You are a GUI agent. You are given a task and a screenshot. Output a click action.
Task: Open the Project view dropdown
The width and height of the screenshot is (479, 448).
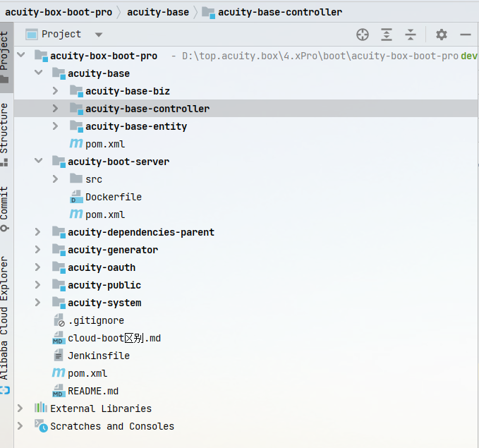pyautogui.click(x=99, y=35)
